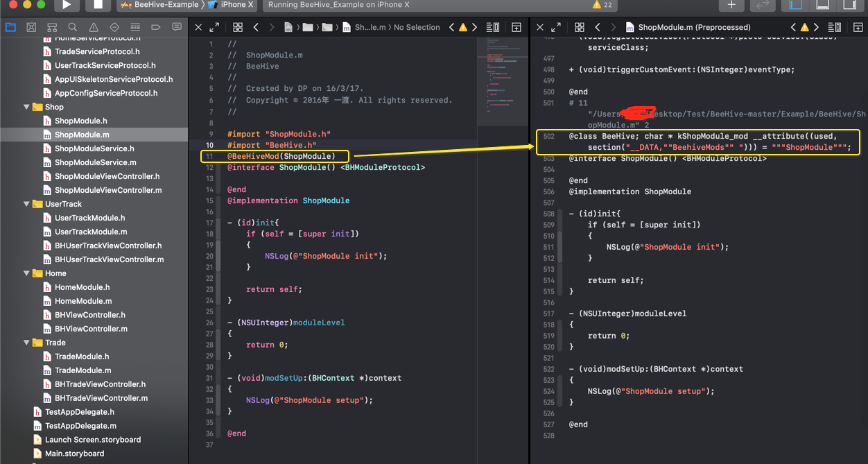This screenshot has width=868, height=464.
Task: Open the Source Control navigator
Action: (31, 28)
